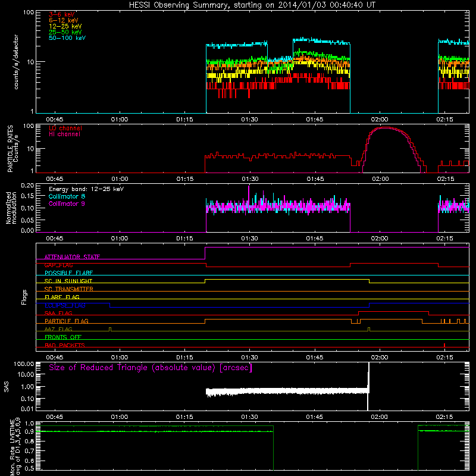Click the 'Energy band: 12-25 keV' label
The width and height of the screenshot is (476, 476).
(x=86, y=189)
